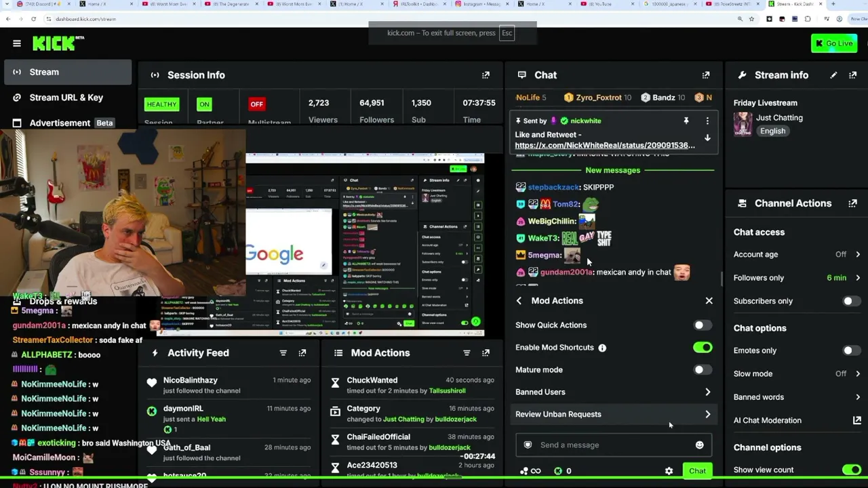Open pinned message options (three dots)
This screenshot has width=868, height=488.
pos(707,121)
